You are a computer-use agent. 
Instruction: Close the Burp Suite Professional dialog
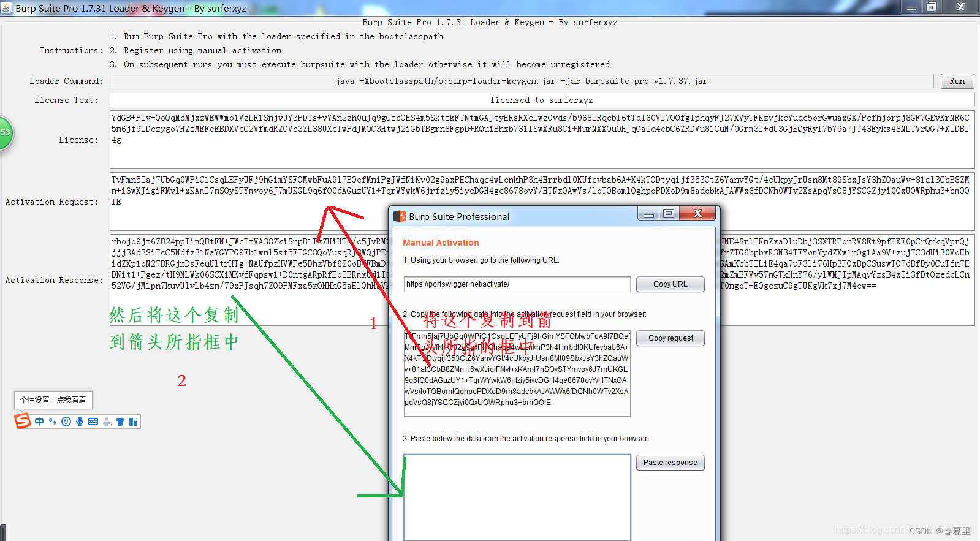[697, 213]
